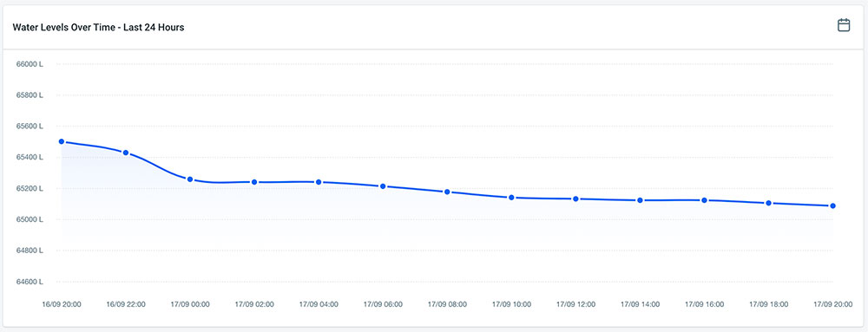Click the 16/09 22:00 x-axis label

126,304
